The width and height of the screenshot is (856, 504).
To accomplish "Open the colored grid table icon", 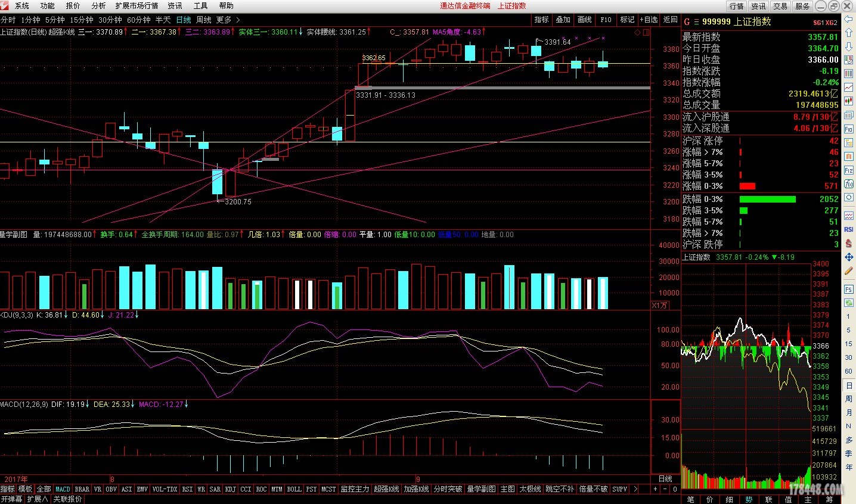I will [x=849, y=74].
